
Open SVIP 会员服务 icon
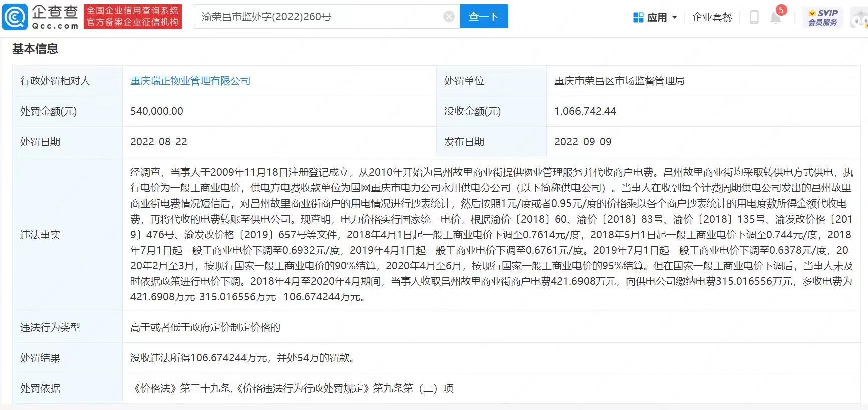(823, 17)
